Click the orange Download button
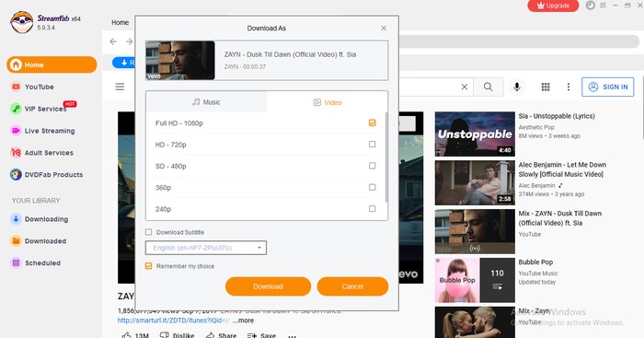 [268, 286]
